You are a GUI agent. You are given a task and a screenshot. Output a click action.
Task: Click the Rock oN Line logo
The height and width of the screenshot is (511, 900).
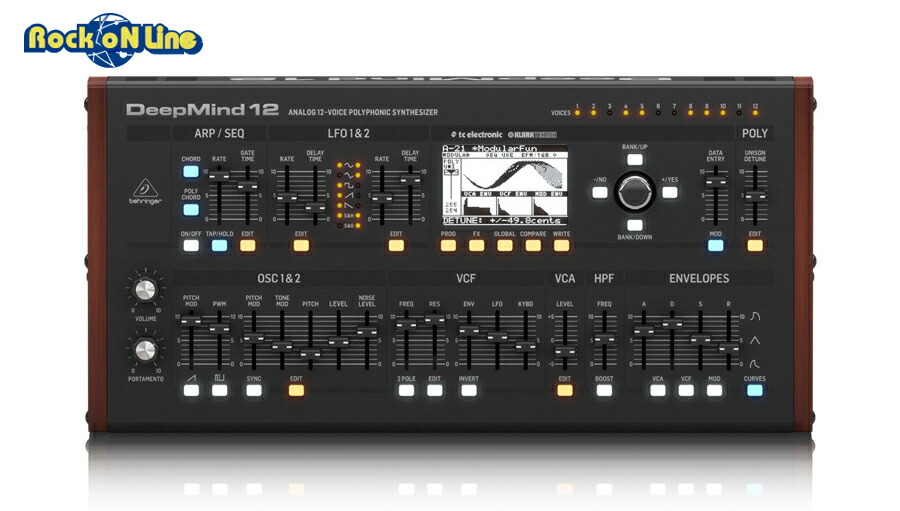113,39
